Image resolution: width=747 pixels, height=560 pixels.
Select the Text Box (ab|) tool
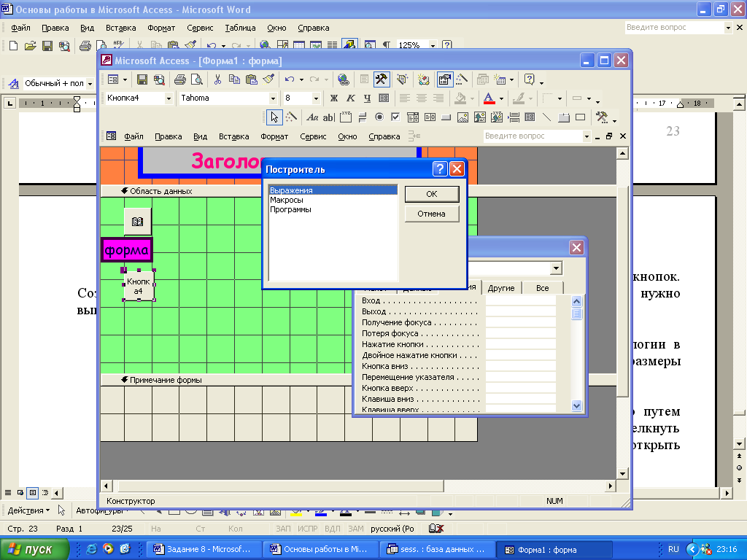[x=328, y=117]
